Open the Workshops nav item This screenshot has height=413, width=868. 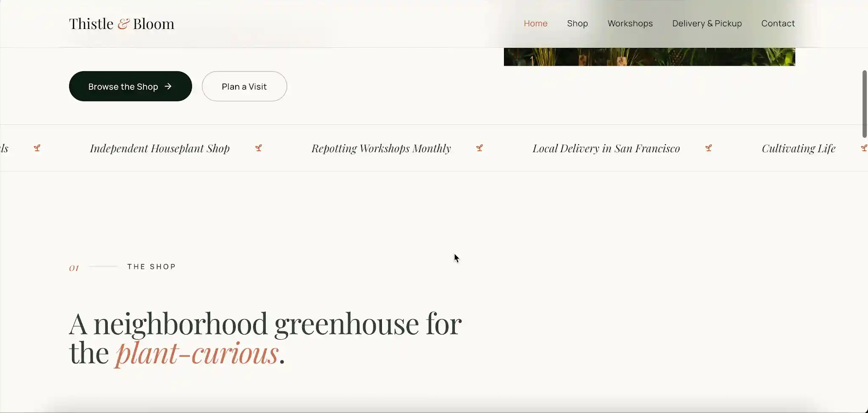630,23
